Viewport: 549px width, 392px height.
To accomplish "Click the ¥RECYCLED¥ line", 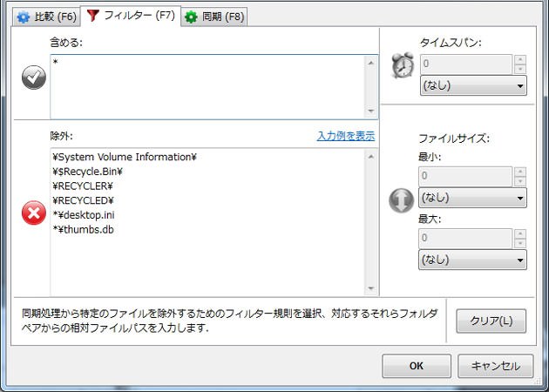I will pos(83,200).
